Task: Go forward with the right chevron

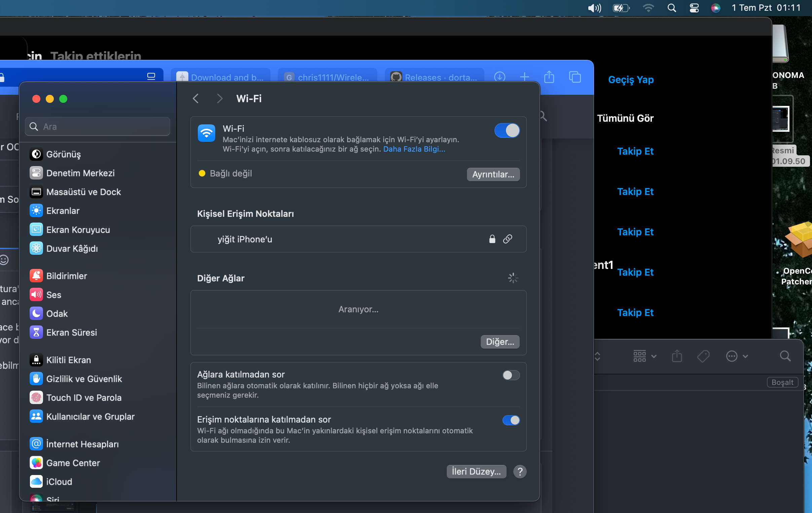Action: (x=220, y=98)
